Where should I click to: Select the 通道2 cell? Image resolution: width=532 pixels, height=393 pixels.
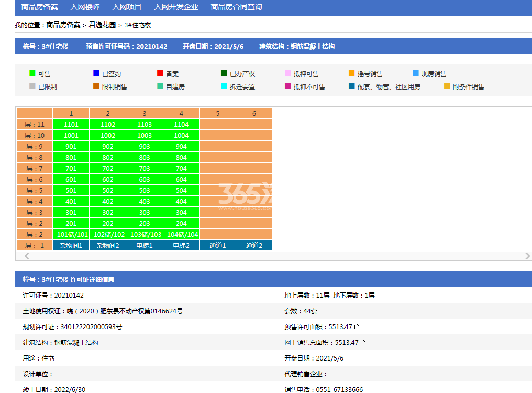(254, 245)
